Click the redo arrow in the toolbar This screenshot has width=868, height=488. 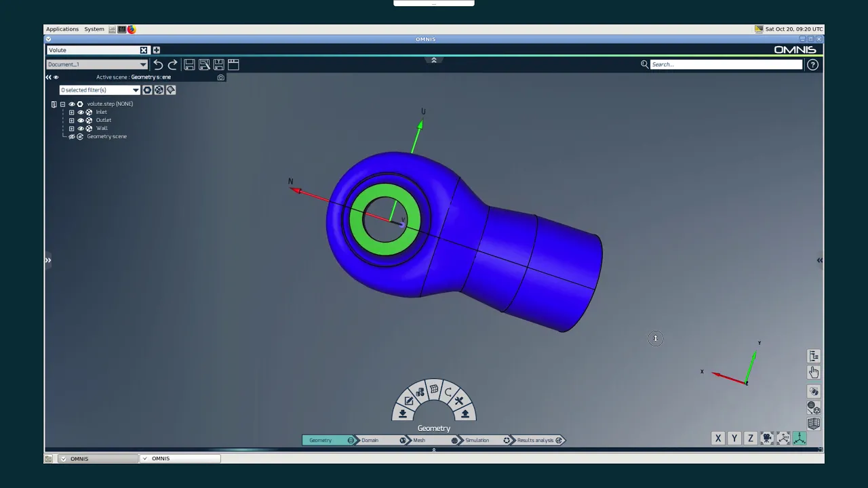tap(172, 64)
